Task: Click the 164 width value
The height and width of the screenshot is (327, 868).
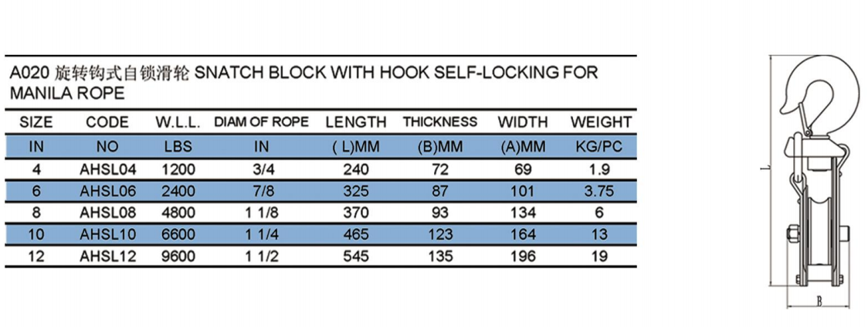Action: 523,234
